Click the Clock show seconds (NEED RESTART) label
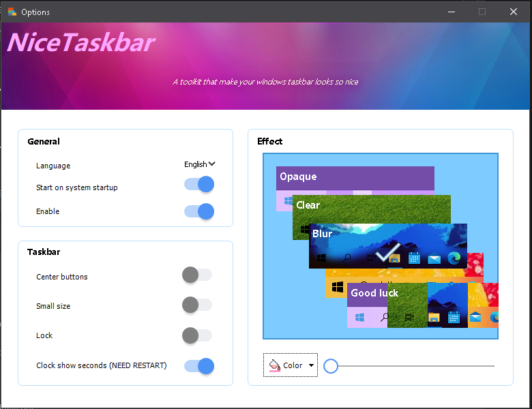 tap(102, 365)
